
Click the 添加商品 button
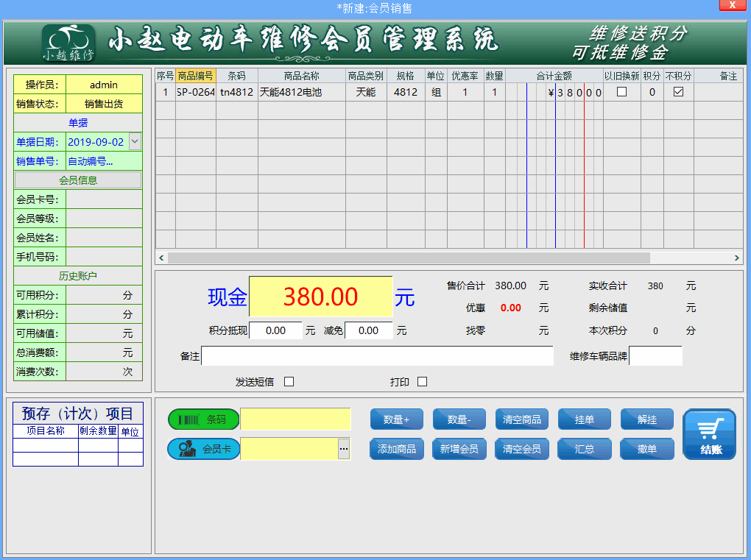point(397,449)
